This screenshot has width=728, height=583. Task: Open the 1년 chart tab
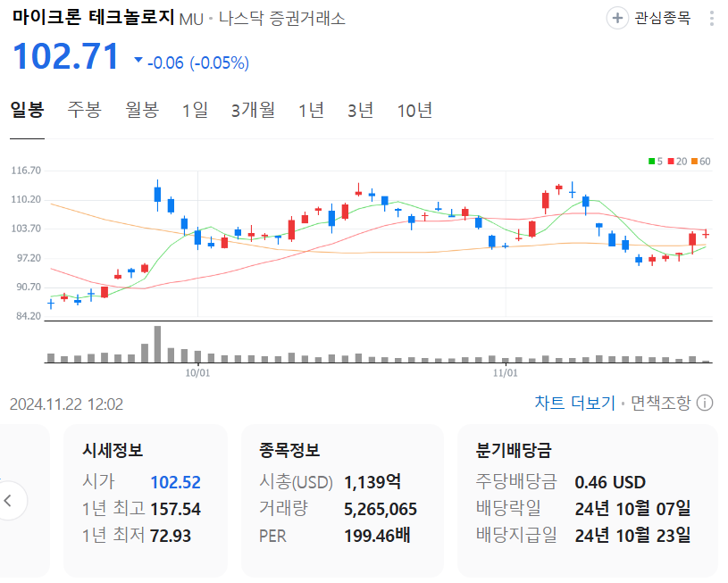pyautogui.click(x=311, y=111)
